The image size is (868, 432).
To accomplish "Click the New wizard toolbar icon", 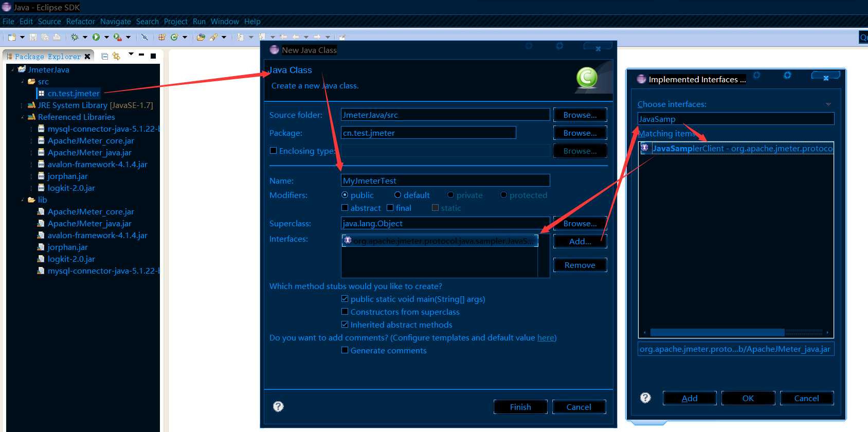I will click(12, 37).
